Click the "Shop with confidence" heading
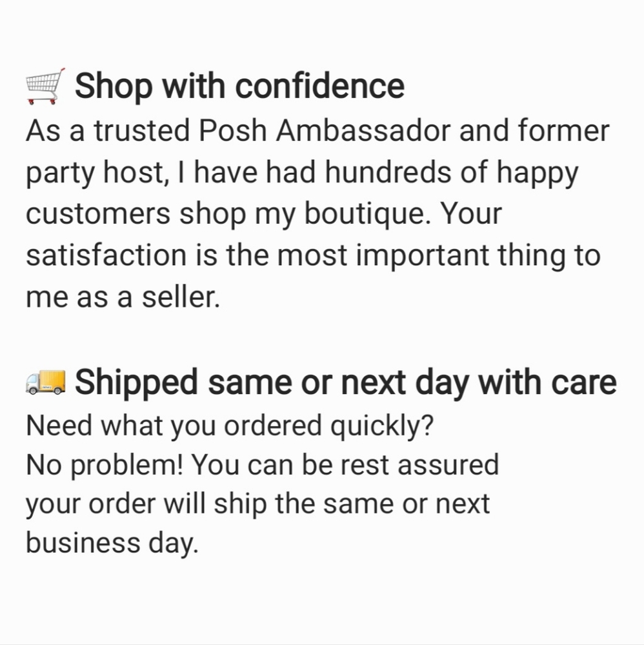The width and height of the screenshot is (644, 645). pyautogui.click(x=239, y=86)
